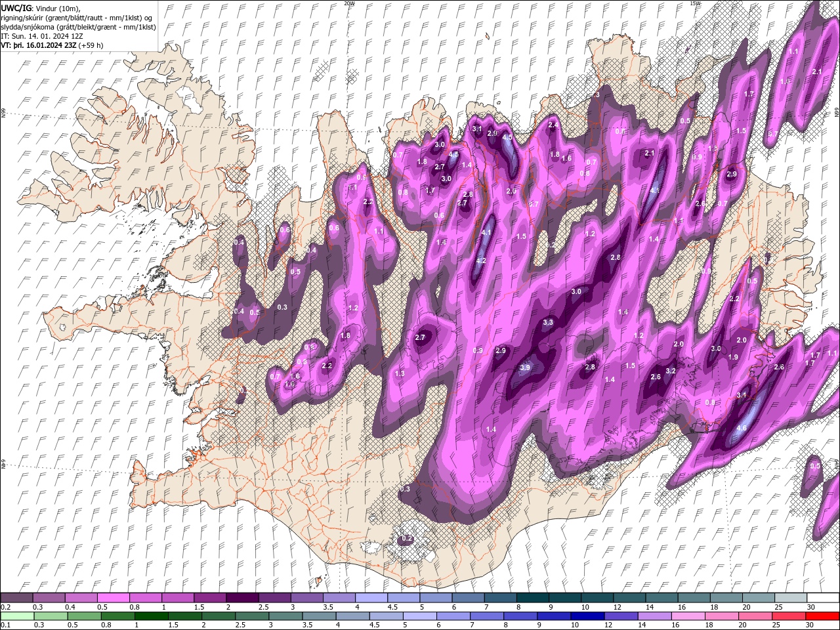Select the rigning/skúrir legend description line

pos(77,18)
